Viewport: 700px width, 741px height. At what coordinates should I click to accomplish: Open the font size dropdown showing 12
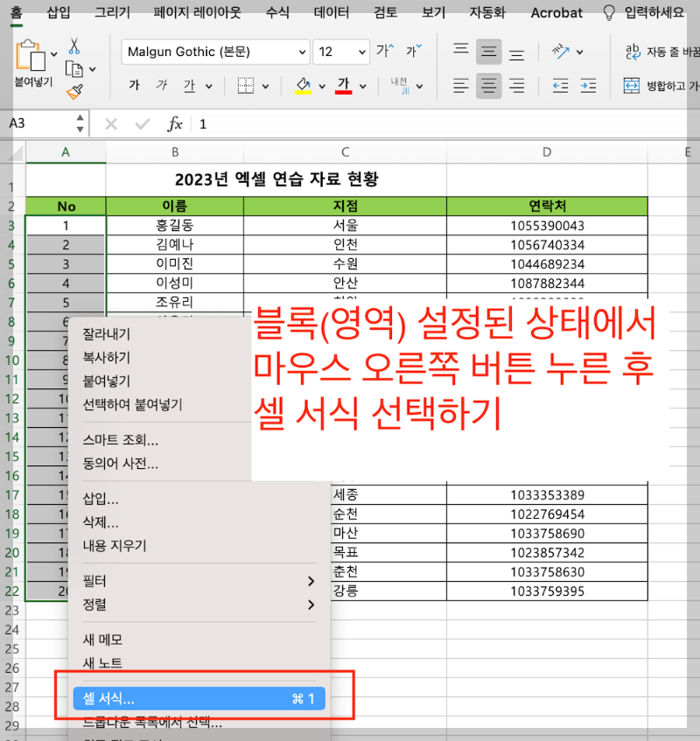coord(341,52)
